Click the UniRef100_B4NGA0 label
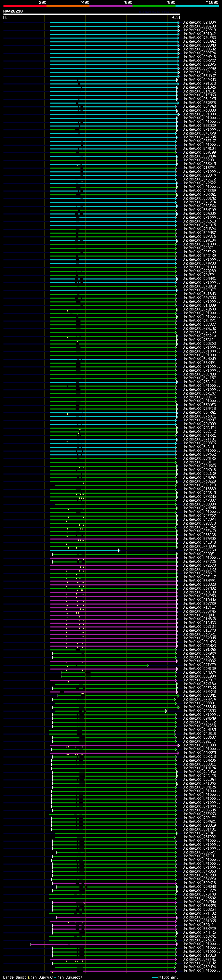222x980 pixels. pyautogui.click(x=199, y=477)
